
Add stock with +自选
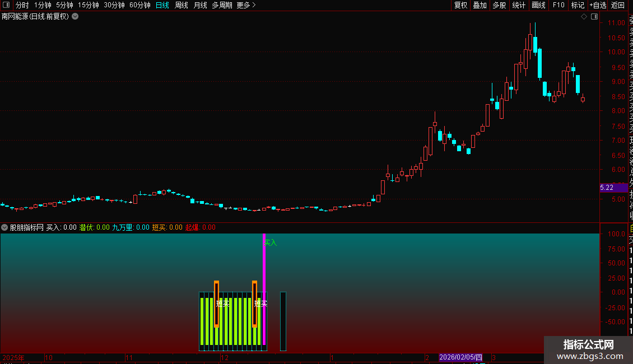(x=598, y=5)
